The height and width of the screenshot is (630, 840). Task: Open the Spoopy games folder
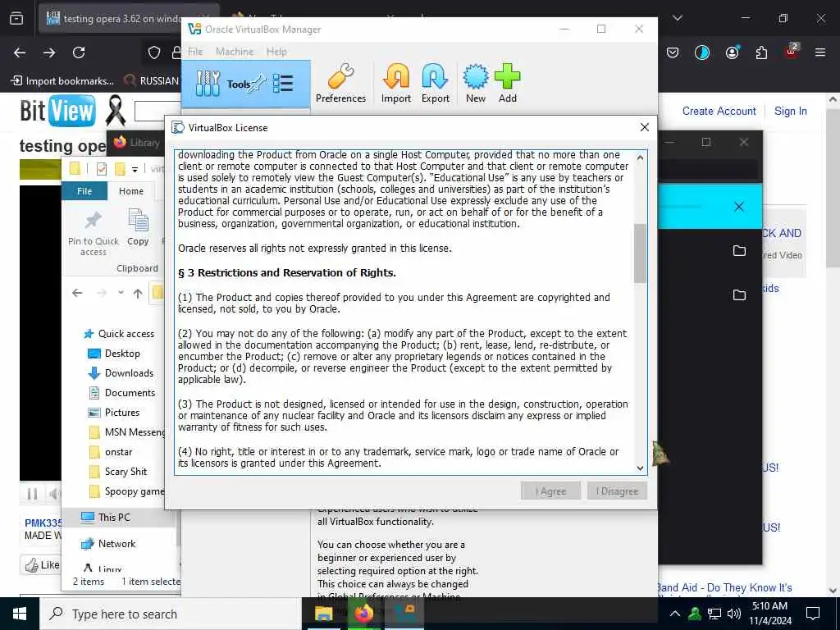pyautogui.click(x=127, y=491)
